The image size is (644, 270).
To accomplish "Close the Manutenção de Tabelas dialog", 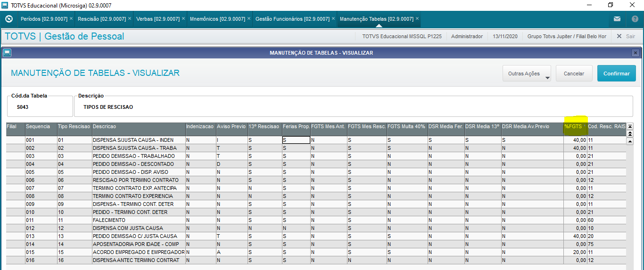I will pos(636,53).
